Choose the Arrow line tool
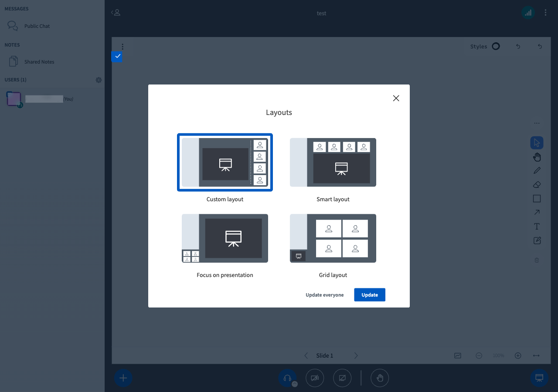This screenshot has height=392, width=558. (x=537, y=213)
